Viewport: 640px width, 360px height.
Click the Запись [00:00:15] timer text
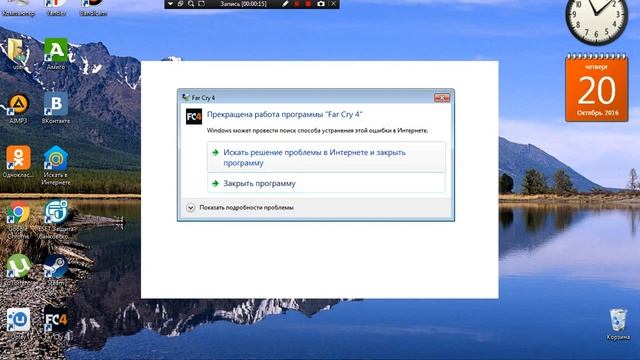(243, 4)
